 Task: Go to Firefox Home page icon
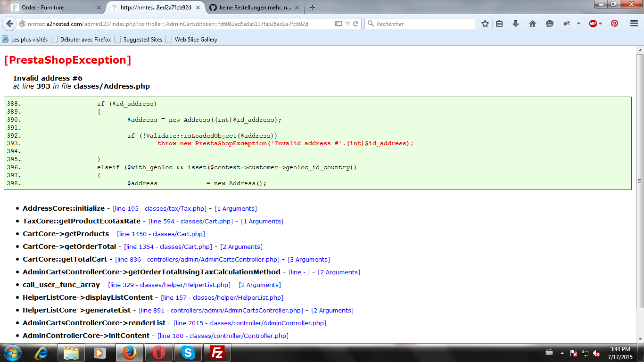point(533,24)
